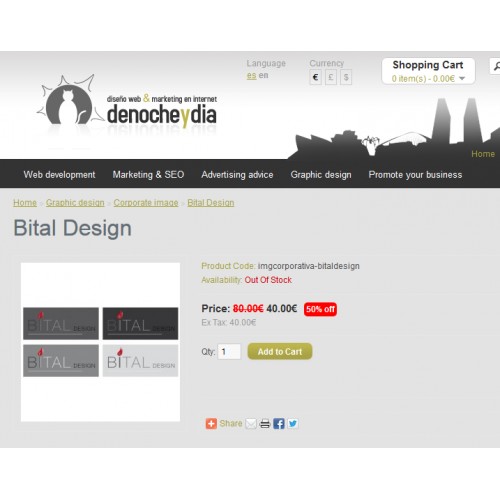This screenshot has height=500, width=500.
Task: Open the Bital Design product thumbnail
Action: 100,342
